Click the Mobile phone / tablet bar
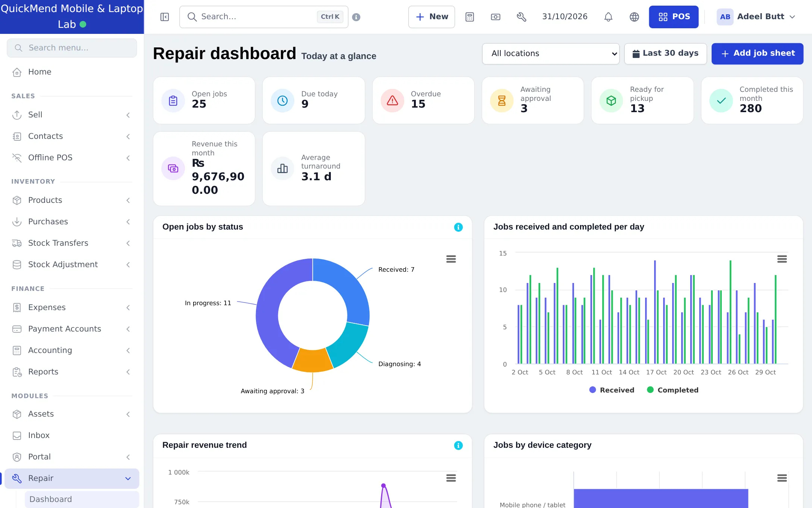Viewport: 812px width, 508px height. 661,499
